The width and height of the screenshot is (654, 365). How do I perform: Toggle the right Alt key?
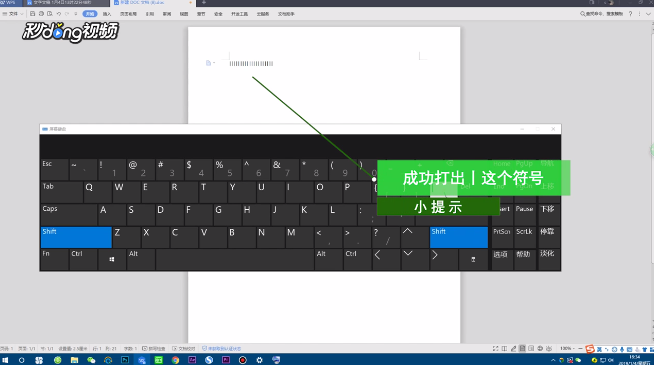pyautogui.click(x=328, y=259)
